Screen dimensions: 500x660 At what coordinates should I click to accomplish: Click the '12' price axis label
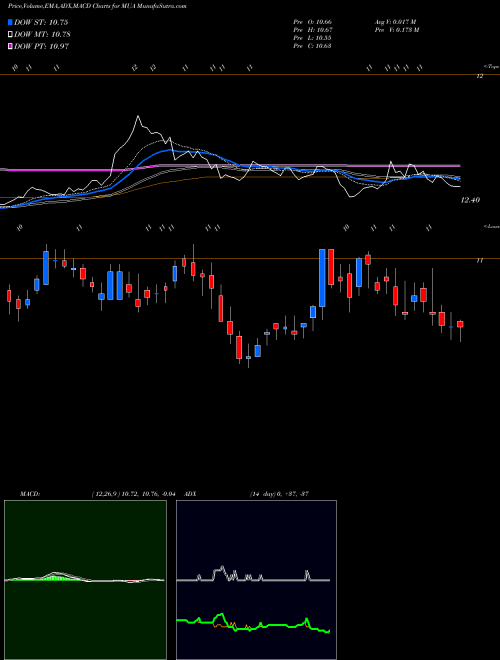[479, 76]
